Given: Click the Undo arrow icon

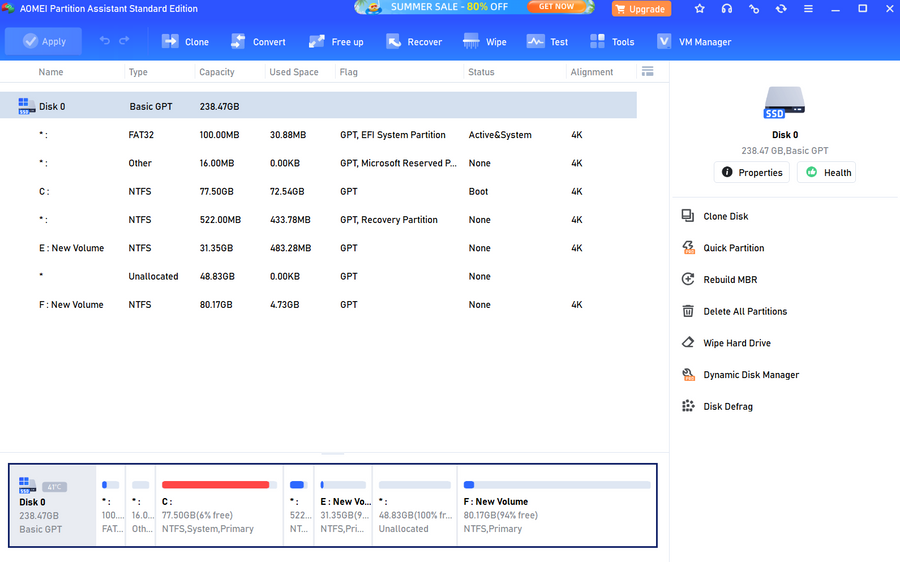Looking at the screenshot, I should tap(104, 41).
